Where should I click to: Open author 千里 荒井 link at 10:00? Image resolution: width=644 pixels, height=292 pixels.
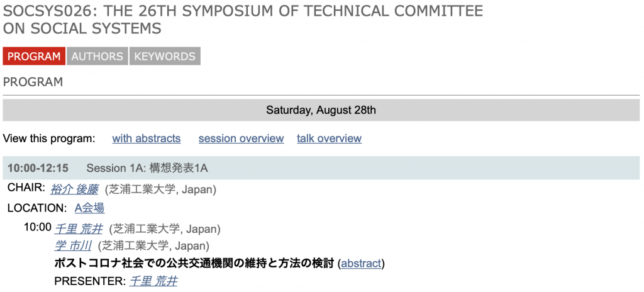coord(79,228)
